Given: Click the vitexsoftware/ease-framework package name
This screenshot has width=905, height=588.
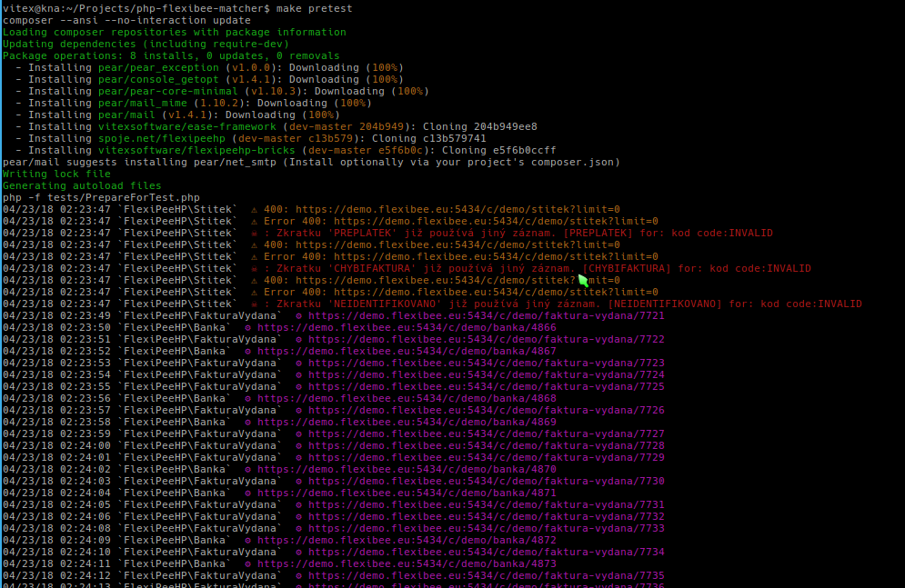Looking at the screenshot, I should (x=187, y=127).
